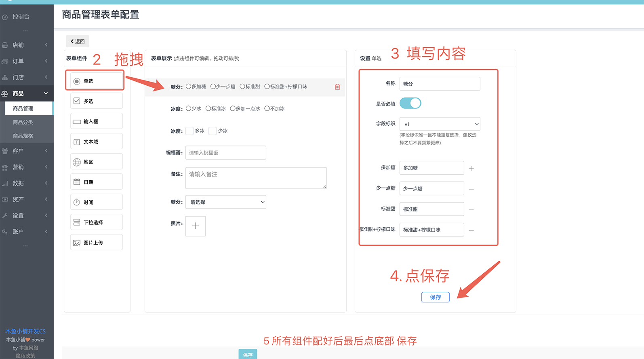The width and height of the screenshot is (644, 359).
Task: Click the red trash icon beside 糖分 row
Action: click(x=337, y=87)
